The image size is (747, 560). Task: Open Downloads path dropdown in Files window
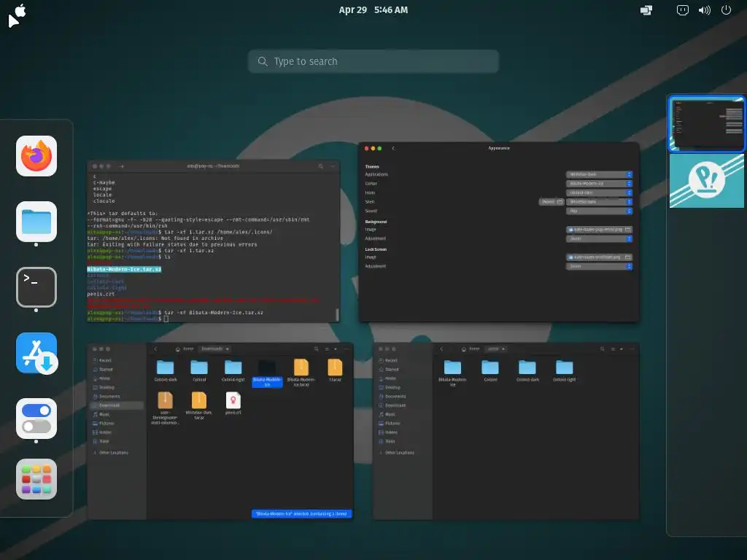[215, 349]
